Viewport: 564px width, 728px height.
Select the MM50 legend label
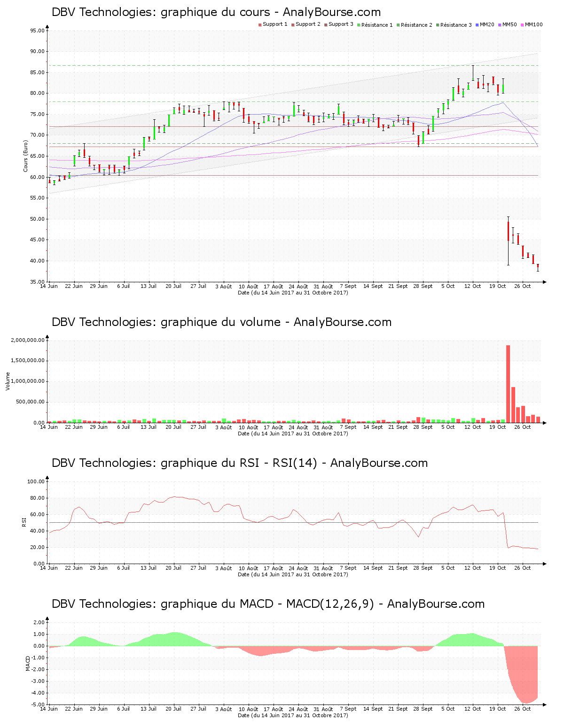509,24
